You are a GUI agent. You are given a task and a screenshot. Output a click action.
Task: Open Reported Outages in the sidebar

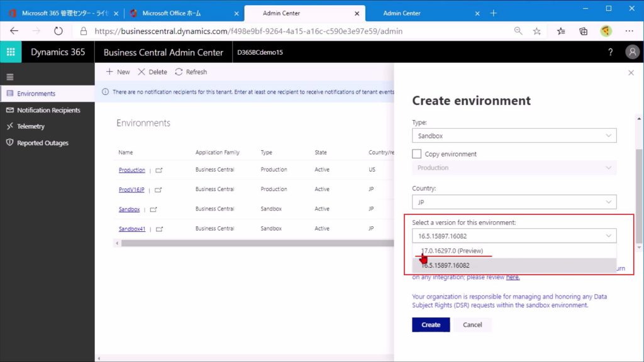click(47, 143)
